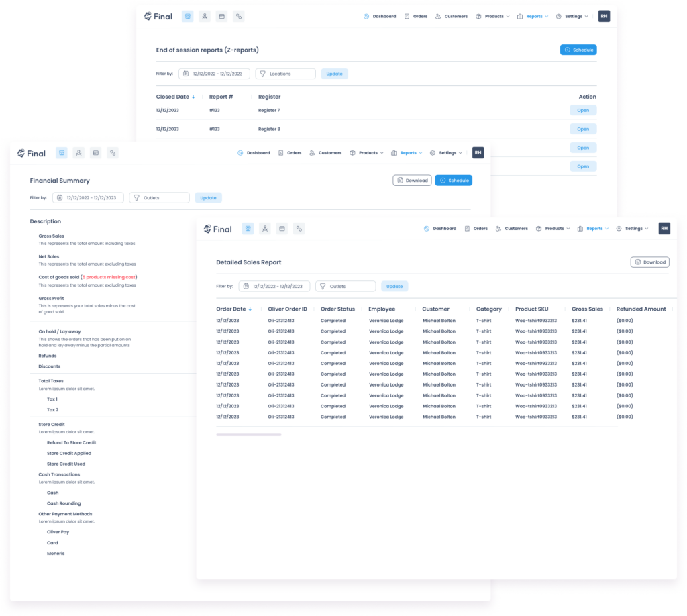Go to Orders in Detailed Sales Report window

click(476, 229)
